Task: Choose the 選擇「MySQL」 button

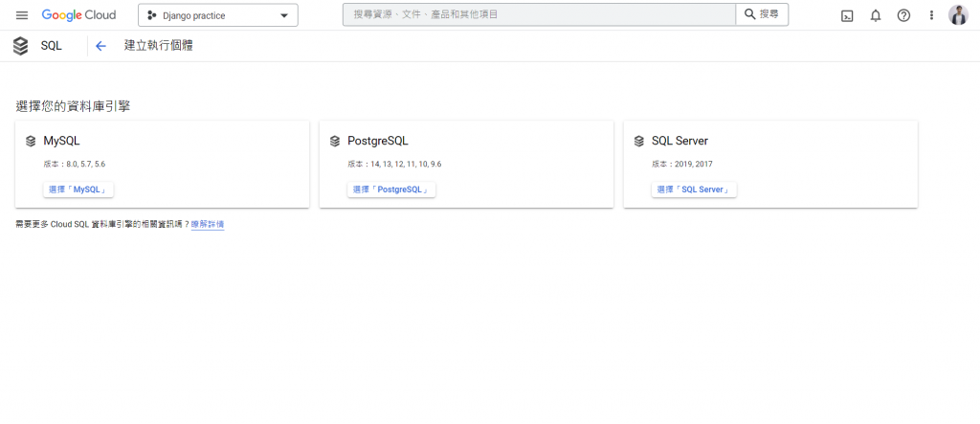Action: [78, 190]
